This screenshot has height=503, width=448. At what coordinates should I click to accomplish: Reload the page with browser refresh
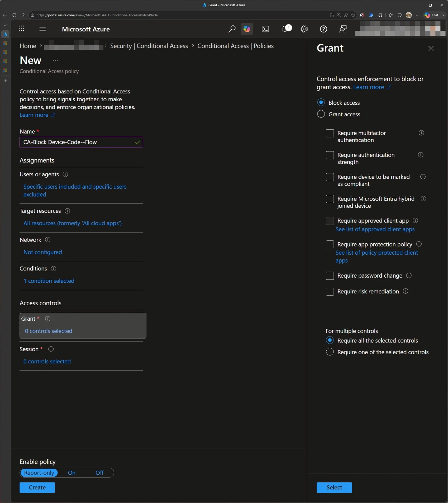click(14, 15)
